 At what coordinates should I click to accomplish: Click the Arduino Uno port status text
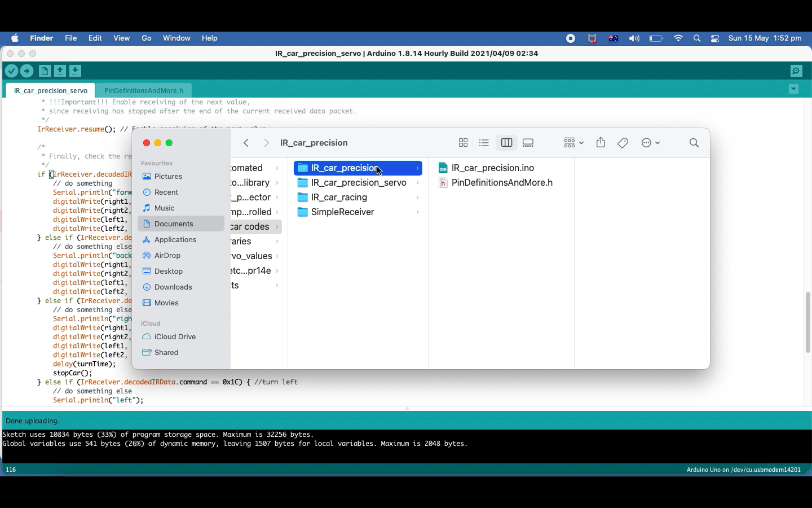(743, 470)
